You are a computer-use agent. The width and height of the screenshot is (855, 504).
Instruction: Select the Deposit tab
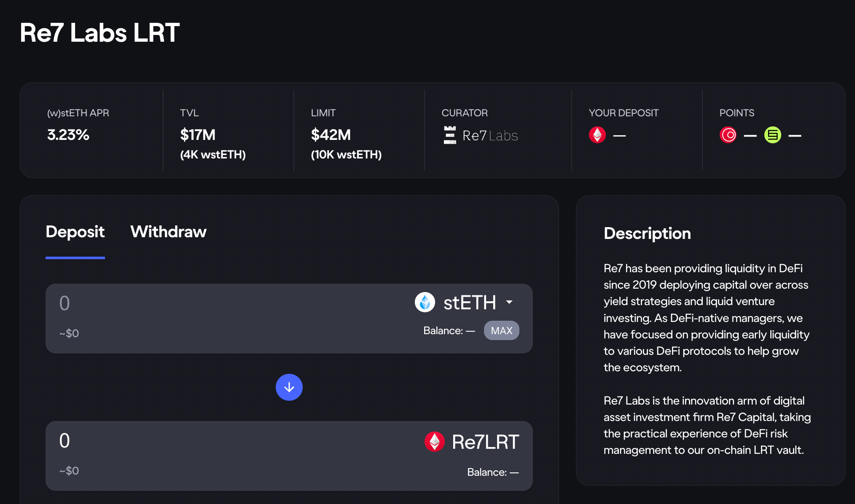pos(75,232)
